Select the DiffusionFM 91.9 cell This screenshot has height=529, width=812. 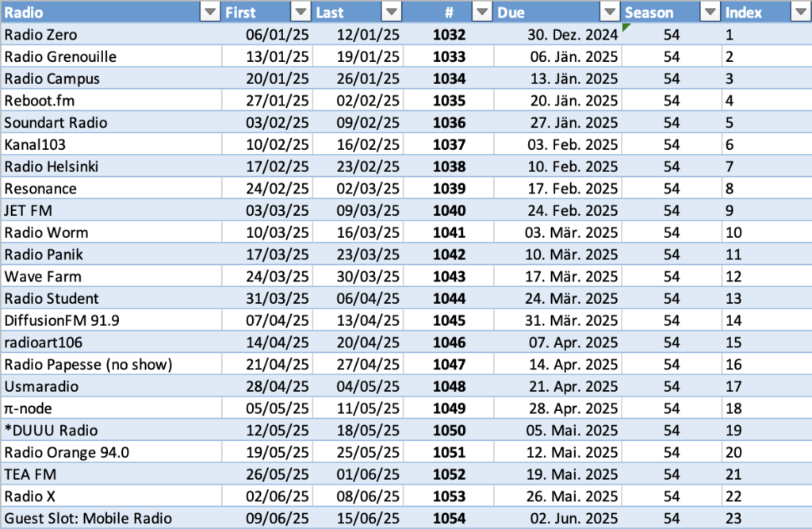tap(111, 320)
